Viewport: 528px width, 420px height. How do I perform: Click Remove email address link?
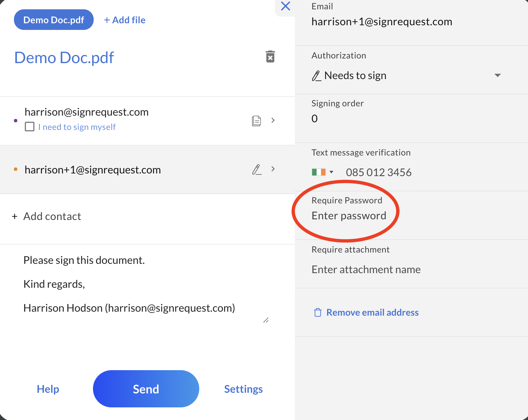[372, 312]
